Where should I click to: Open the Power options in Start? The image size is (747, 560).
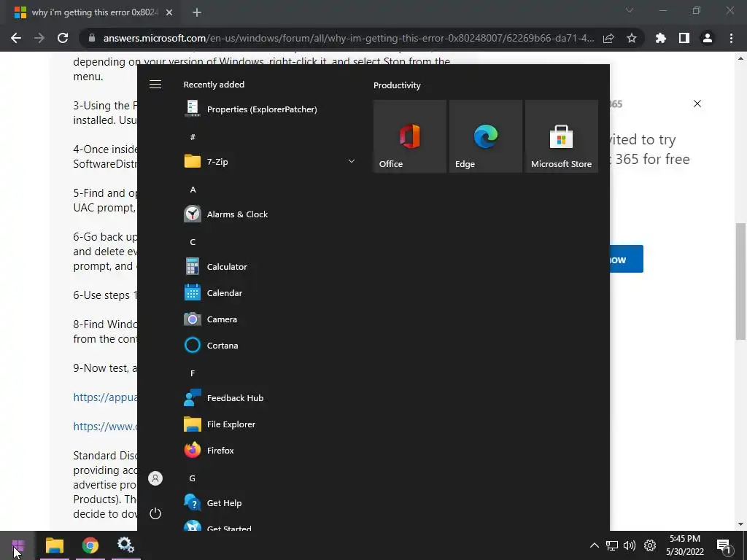tap(155, 513)
